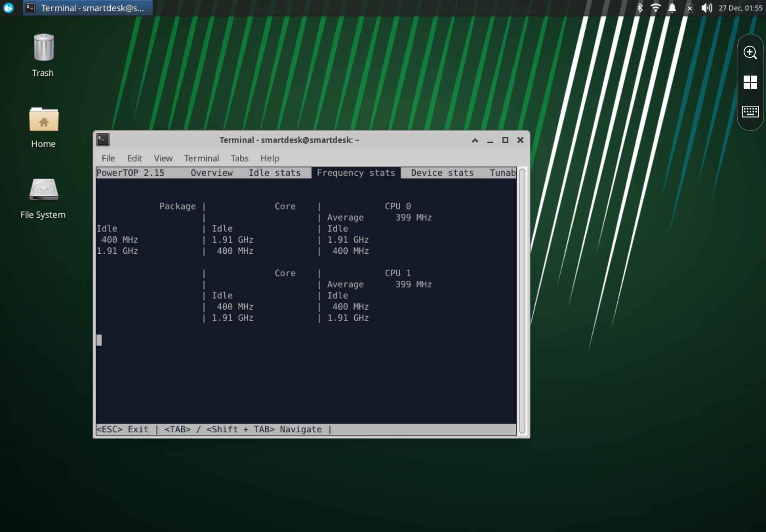Open the File System drive icon
Image resolution: width=766 pixels, height=532 pixels.
click(43, 190)
